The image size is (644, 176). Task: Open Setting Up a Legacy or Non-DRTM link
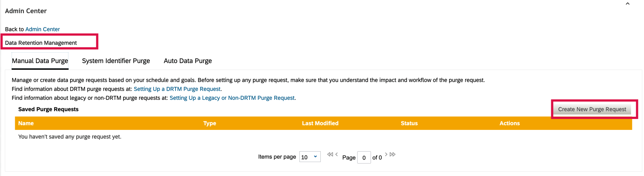pos(232,98)
